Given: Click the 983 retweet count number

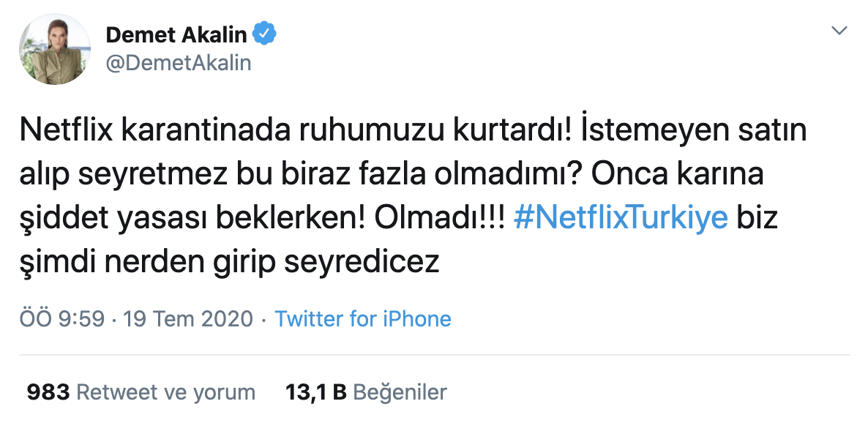Looking at the screenshot, I should click(48, 392).
